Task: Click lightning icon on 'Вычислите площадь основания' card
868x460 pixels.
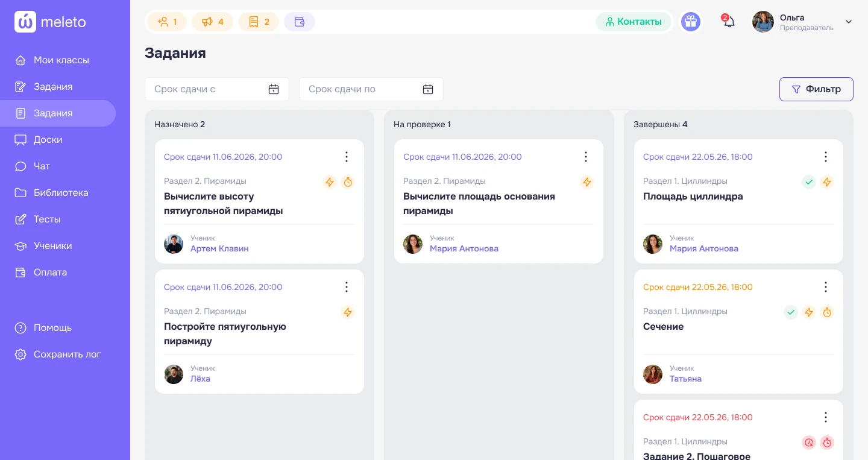Action: click(x=587, y=182)
